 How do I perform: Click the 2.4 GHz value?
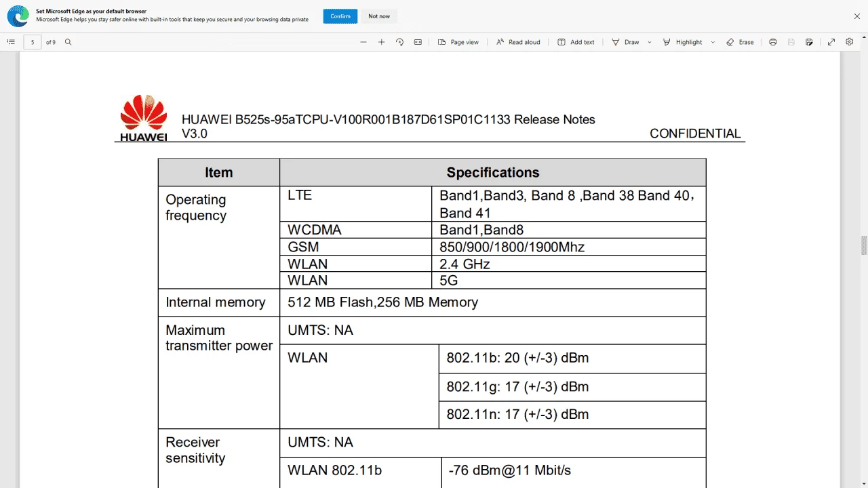point(465,264)
